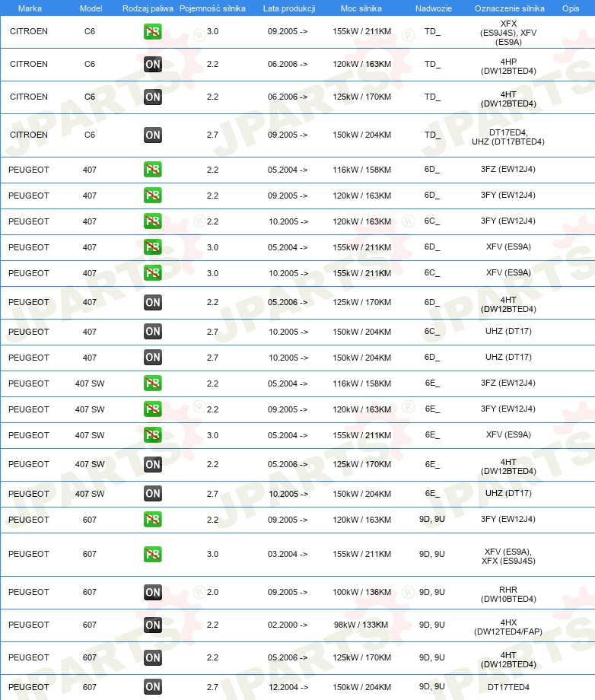The height and width of the screenshot is (700, 595).
Task: Click the production date 03.2004 ->
Action: 288,554
